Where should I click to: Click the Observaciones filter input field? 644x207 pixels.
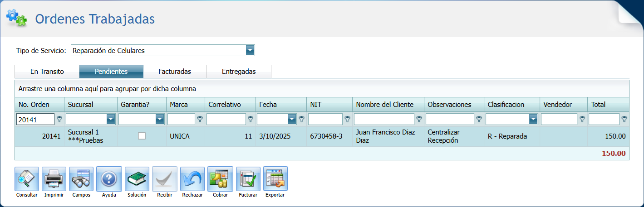(450, 120)
